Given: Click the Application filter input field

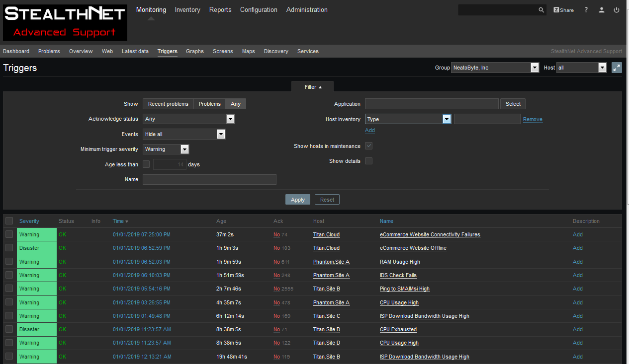Looking at the screenshot, I should (432, 104).
